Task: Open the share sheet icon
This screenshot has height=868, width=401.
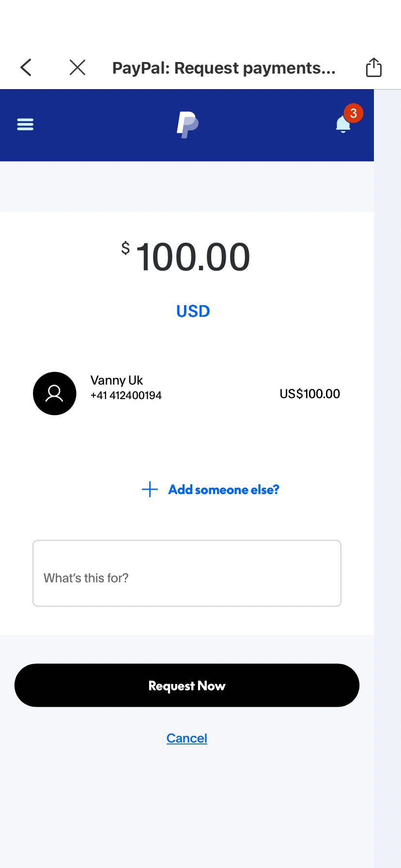Action: [x=374, y=67]
